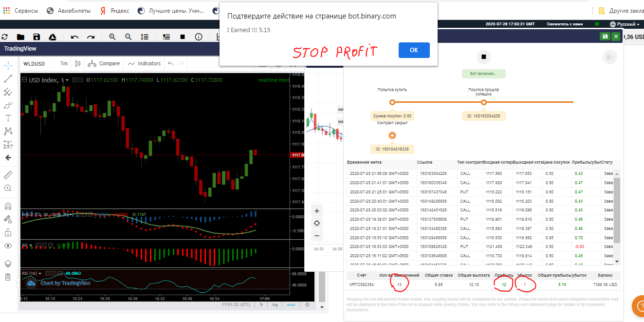Screen dimensions: 644x322
Task: Open the info icon in the bot toolbar
Action: pyautogui.click(x=199, y=37)
